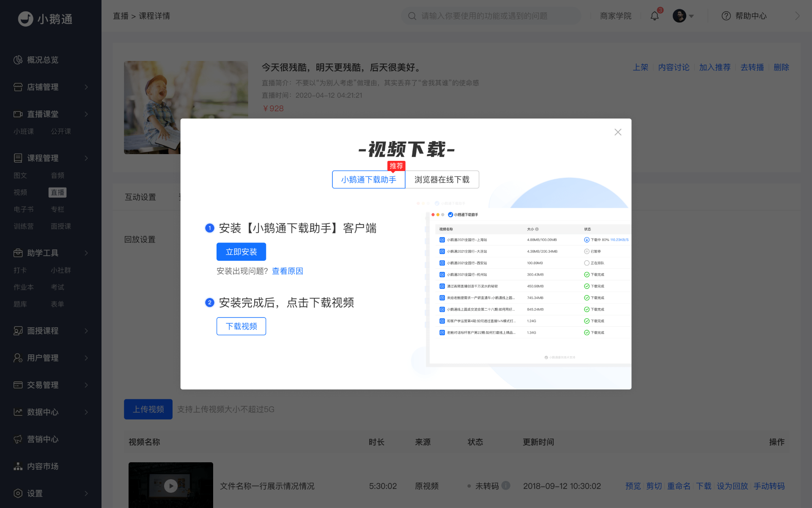Image resolution: width=812 pixels, height=508 pixels.
Task: Expand the 店铺管理 chevron
Action: 86,87
